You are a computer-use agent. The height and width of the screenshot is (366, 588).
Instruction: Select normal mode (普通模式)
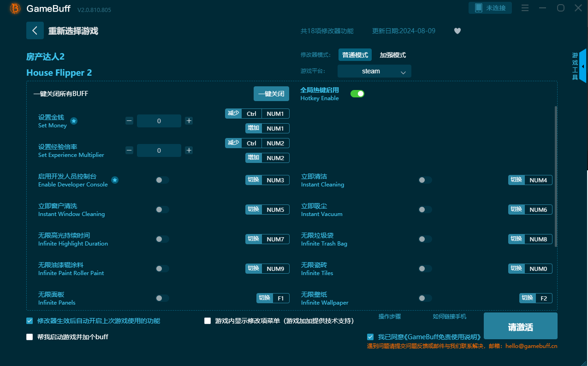coord(355,55)
